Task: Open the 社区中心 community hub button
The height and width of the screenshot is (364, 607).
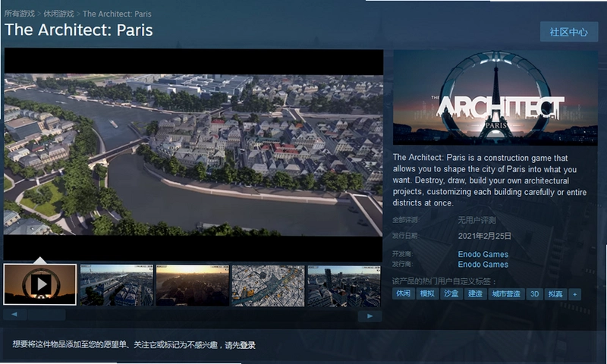Action: point(568,32)
